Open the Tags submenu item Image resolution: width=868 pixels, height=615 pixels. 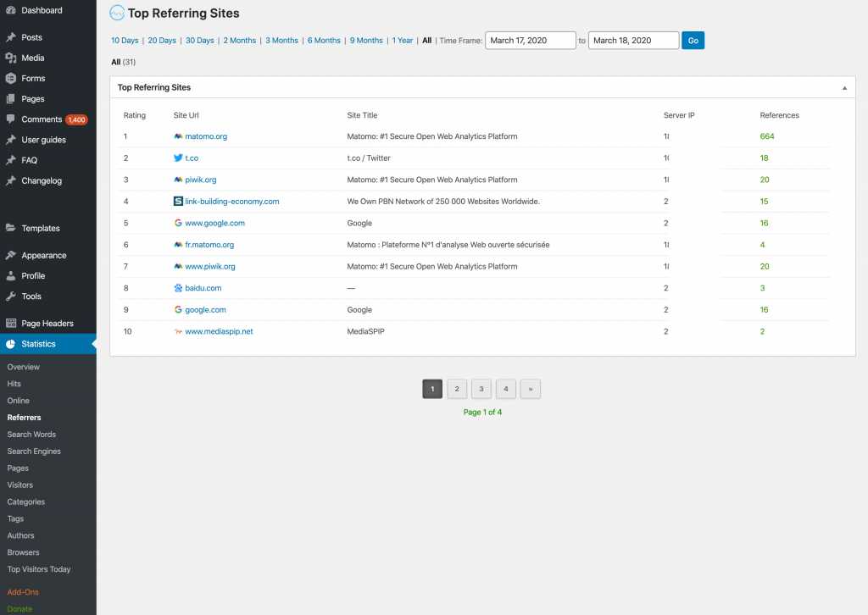click(15, 518)
